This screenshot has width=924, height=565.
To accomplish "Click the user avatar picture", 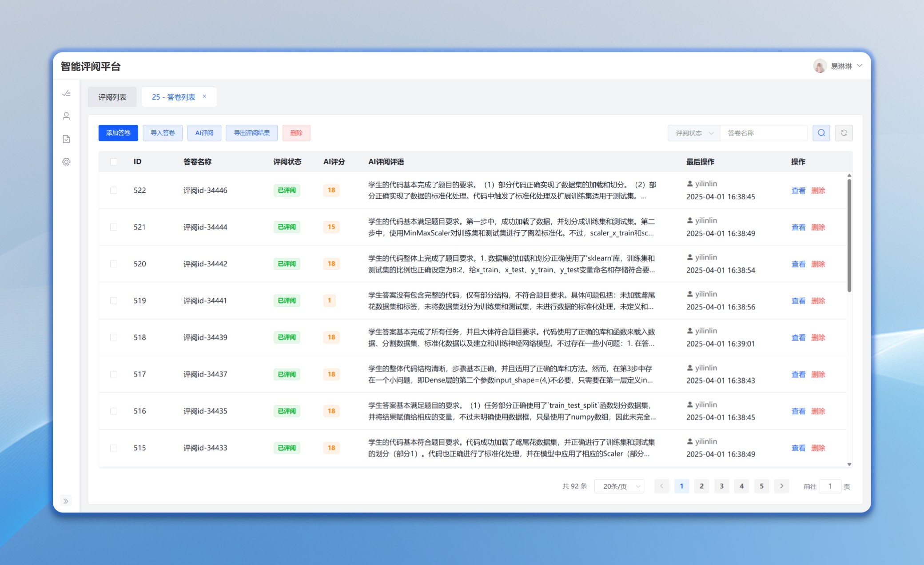I will (820, 66).
